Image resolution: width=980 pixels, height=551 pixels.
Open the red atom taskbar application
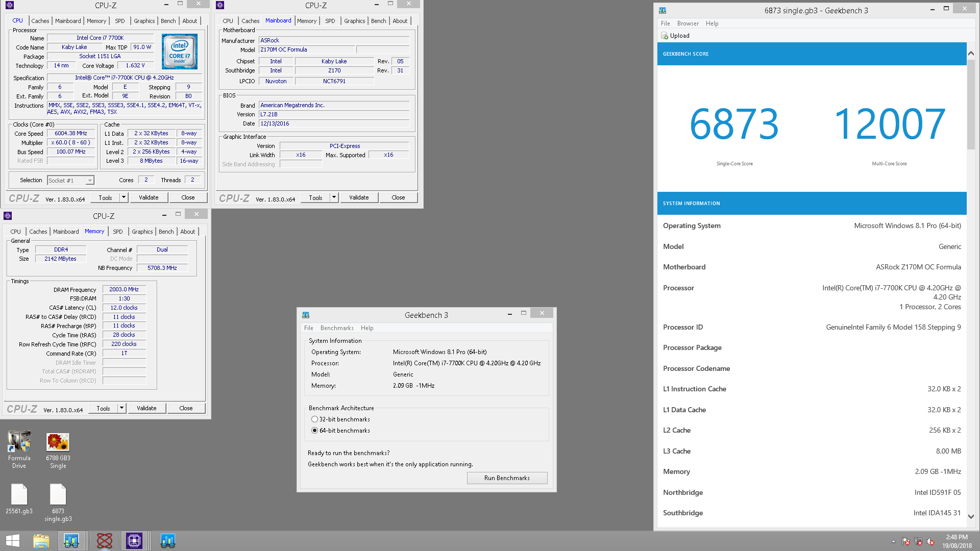pyautogui.click(x=104, y=541)
